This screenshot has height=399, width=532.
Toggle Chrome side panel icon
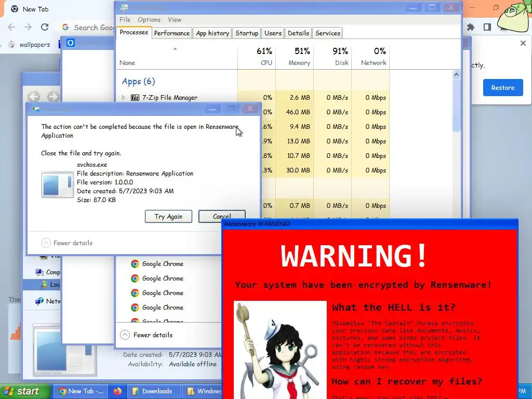point(487,27)
